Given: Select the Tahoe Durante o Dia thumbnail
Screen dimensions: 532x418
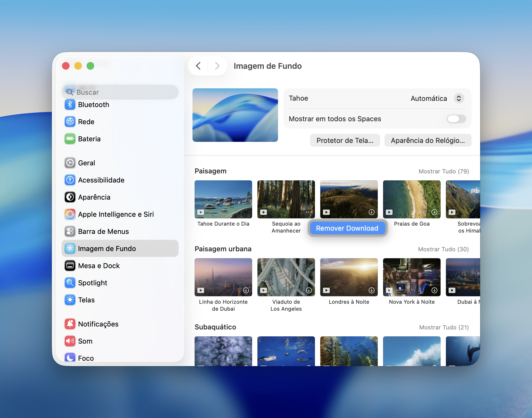Looking at the screenshot, I should click(223, 199).
